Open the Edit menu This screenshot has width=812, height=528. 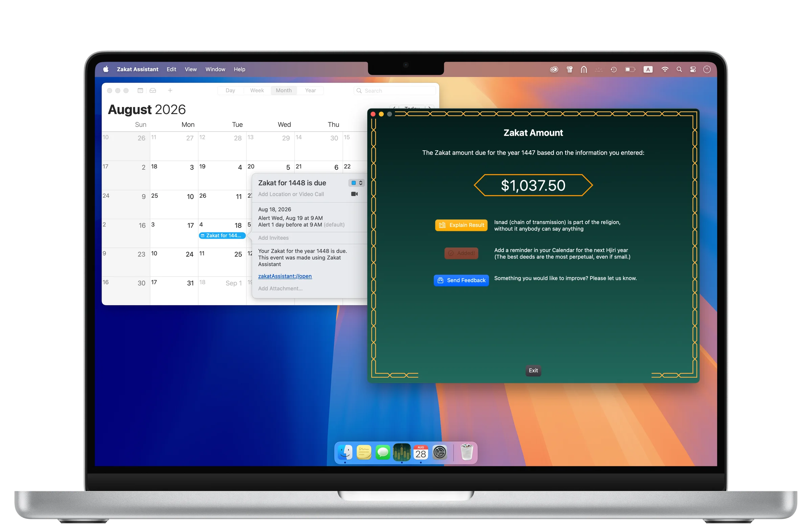[171, 69]
